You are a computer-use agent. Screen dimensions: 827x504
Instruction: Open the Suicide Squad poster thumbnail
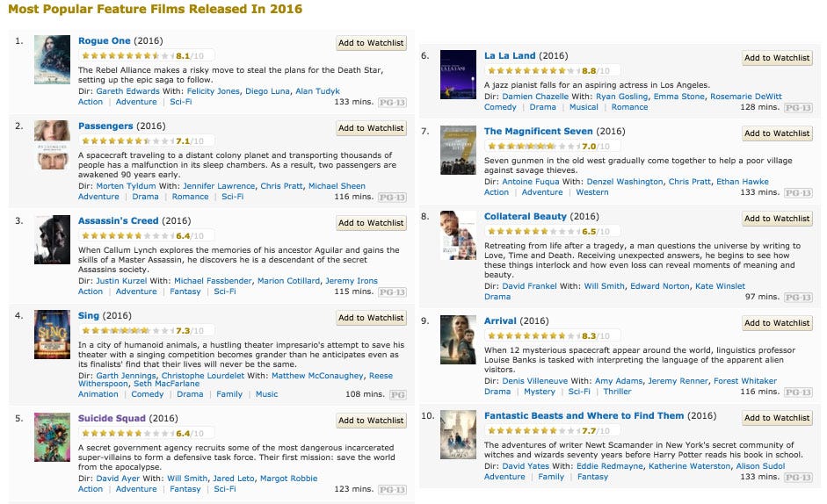[x=52, y=437]
